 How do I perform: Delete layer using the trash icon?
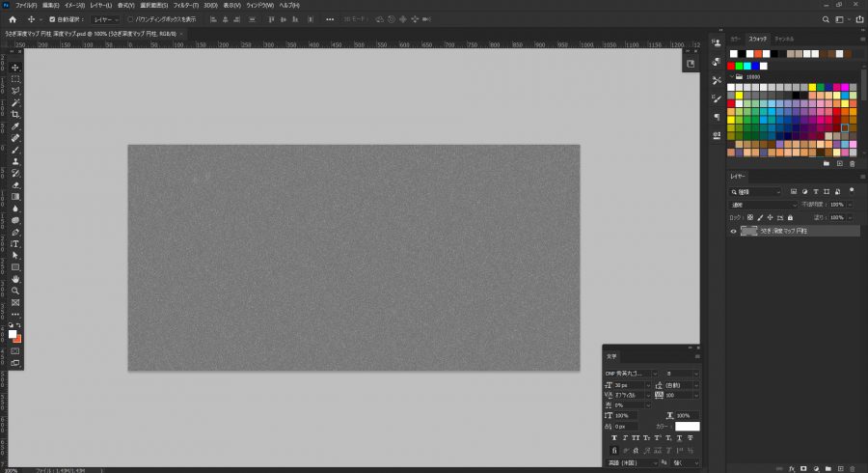(x=851, y=467)
